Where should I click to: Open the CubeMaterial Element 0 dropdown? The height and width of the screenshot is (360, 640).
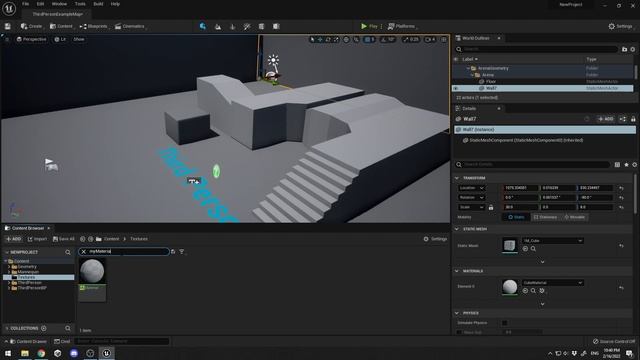coord(553,282)
